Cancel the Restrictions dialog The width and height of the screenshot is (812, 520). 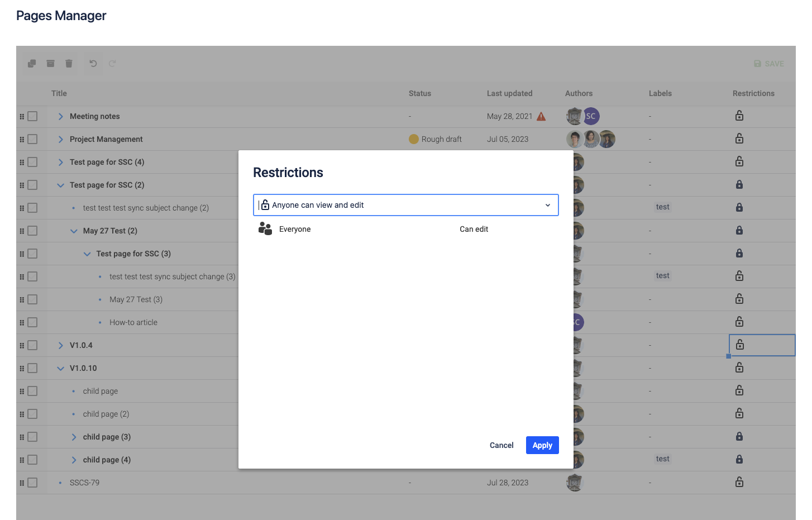pyautogui.click(x=501, y=445)
